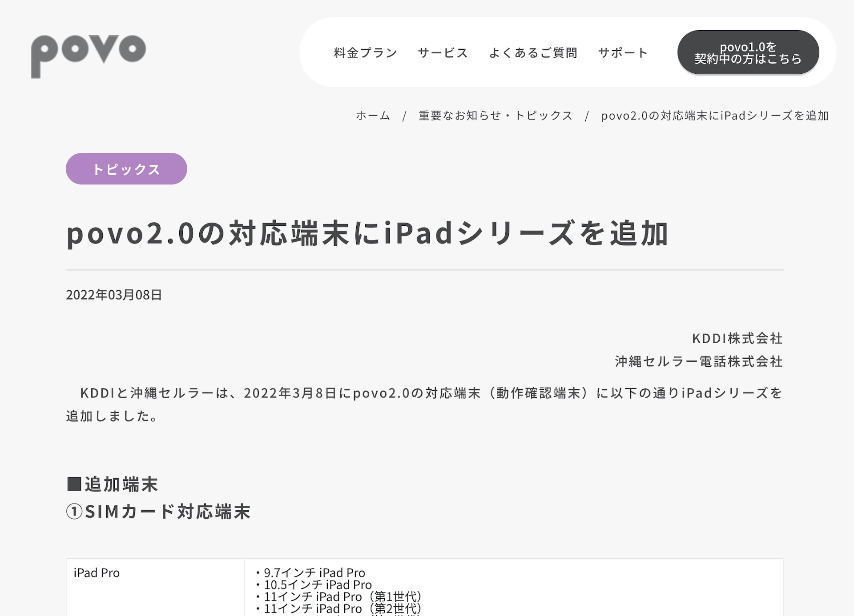Open the 料金プラン menu
The height and width of the screenshot is (616, 854).
365,53
